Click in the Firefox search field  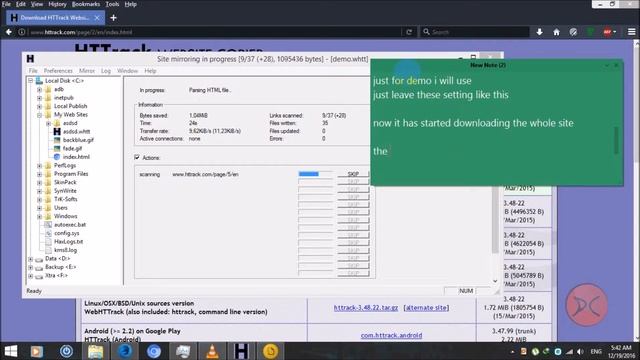click(x=476, y=32)
